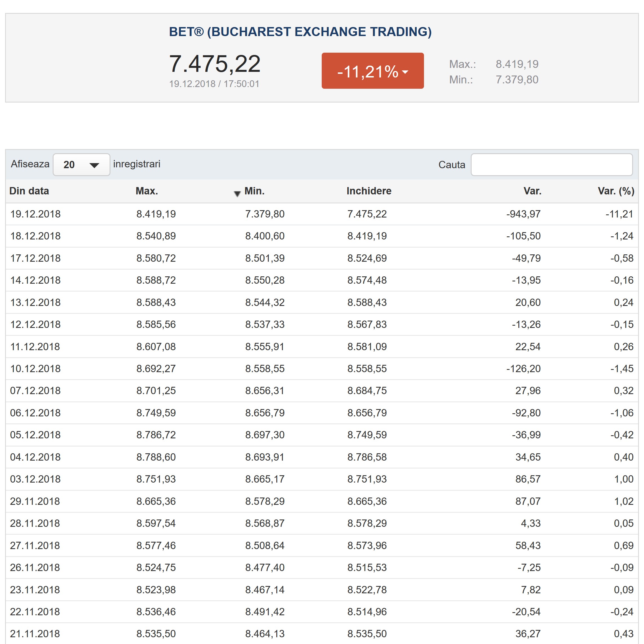
Task: Select the 19.12.2018 table row date
Action: point(35,214)
